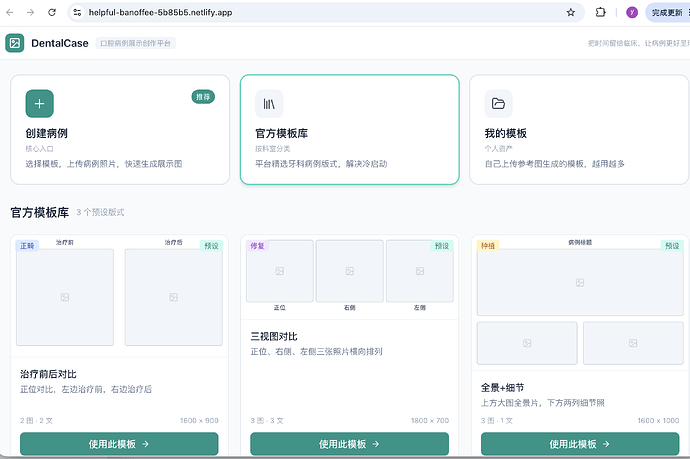This screenshot has width=690, height=459.
Task: Click the 修复 category tag
Action: coord(257,246)
